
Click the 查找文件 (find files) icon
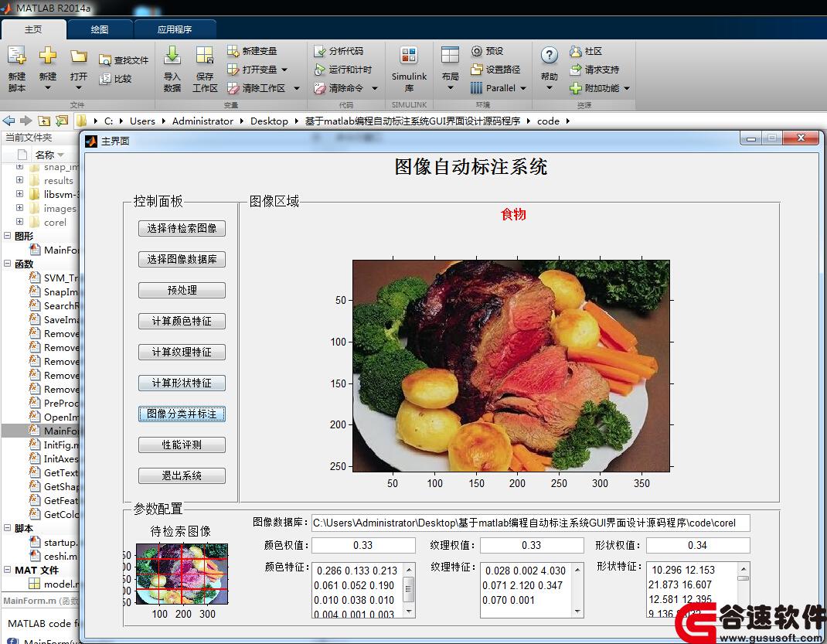point(105,60)
